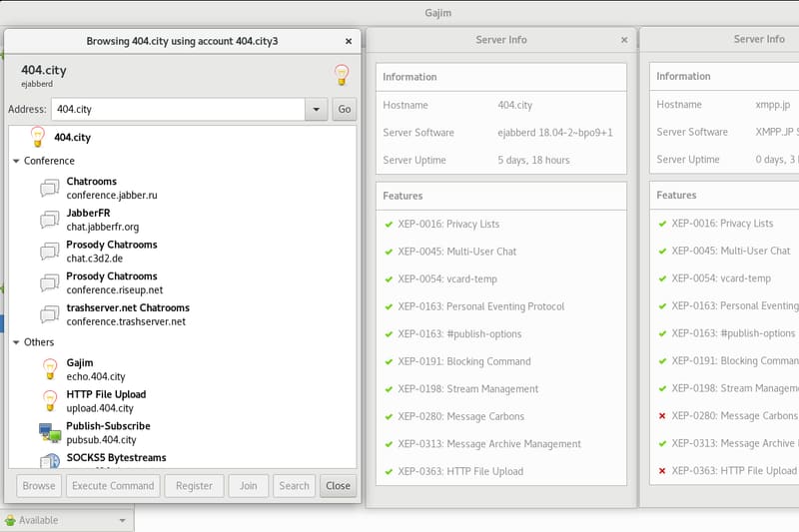Click the check beside Stream Management in 404.city info
The image size is (799, 532).
[389, 389]
